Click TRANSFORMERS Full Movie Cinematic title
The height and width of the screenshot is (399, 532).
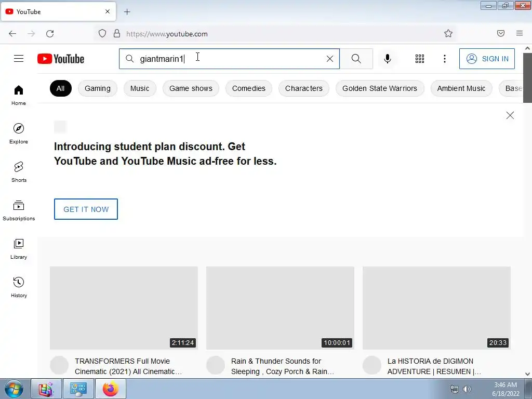click(129, 366)
